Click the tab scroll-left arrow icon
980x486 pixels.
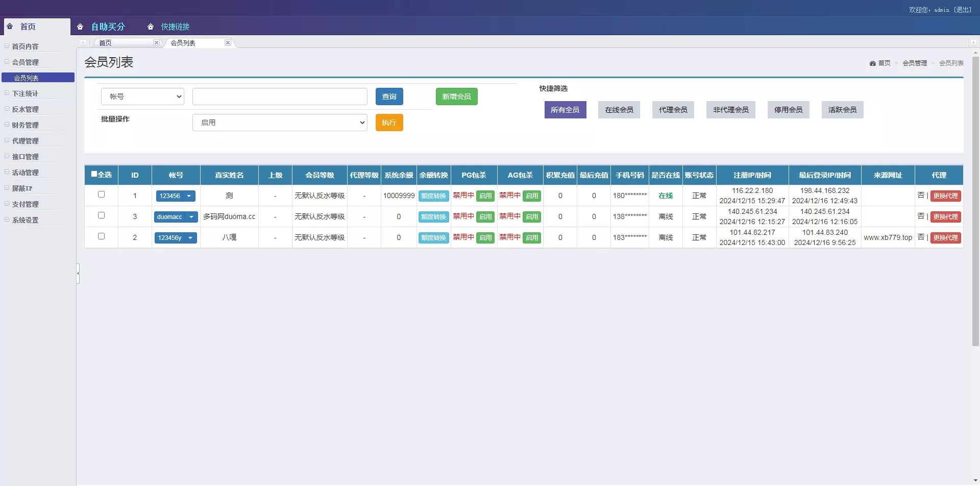83,43
